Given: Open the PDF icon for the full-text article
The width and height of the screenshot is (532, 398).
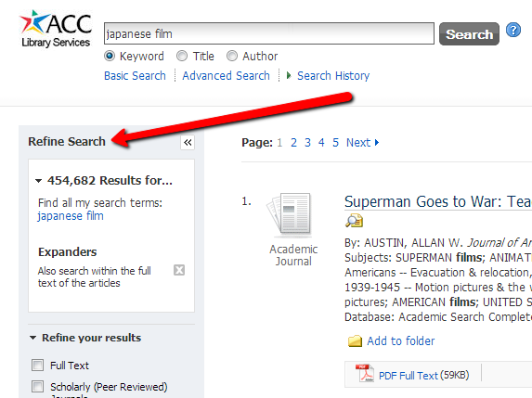Looking at the screenshot, I should [x=364, y=373].
